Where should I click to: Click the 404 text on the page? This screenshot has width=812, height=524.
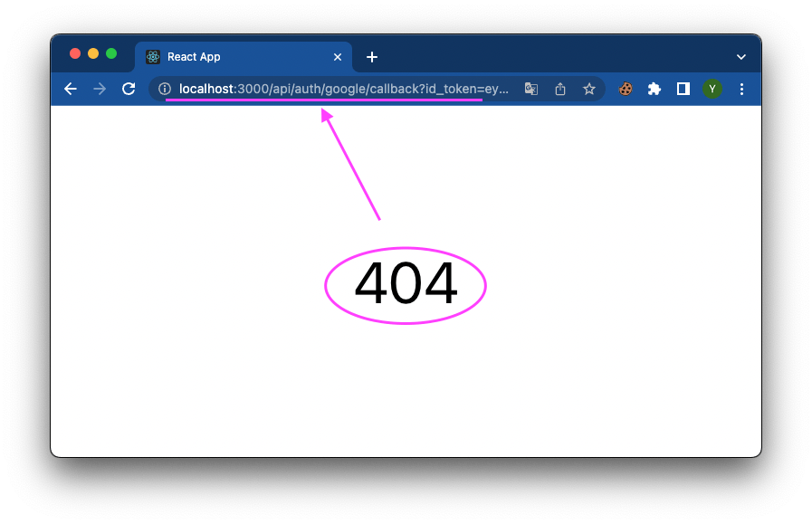406,284
